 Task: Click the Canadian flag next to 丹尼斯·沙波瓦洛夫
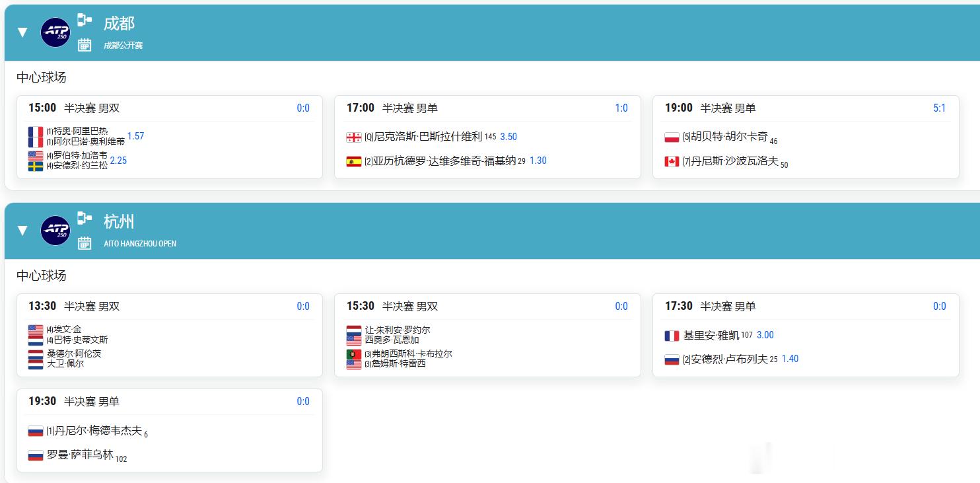click(672, 161)
